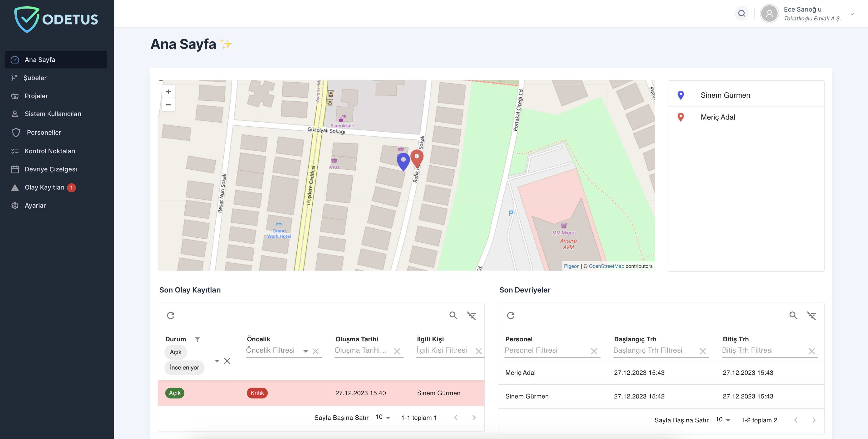Expand the user account menu chevron
868x439 pixels.
(x=852, y=14)
